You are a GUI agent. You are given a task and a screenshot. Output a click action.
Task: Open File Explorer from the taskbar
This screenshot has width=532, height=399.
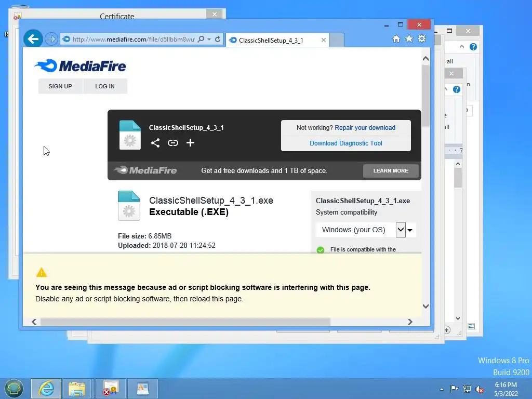click(77, 389)
